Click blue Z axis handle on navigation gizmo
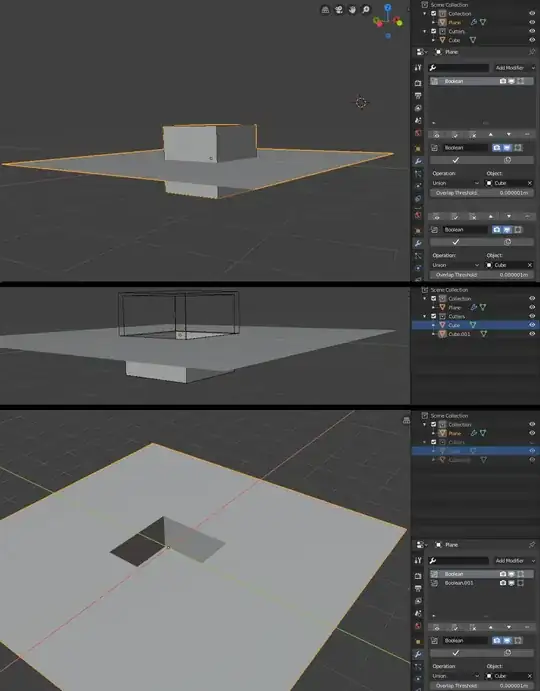 [x=387, y=7]
